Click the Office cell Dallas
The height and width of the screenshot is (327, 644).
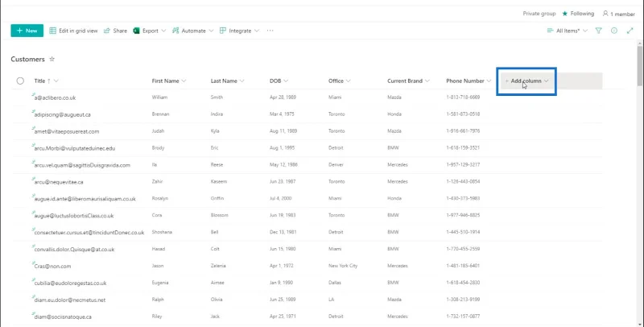[x=335, y=283]
